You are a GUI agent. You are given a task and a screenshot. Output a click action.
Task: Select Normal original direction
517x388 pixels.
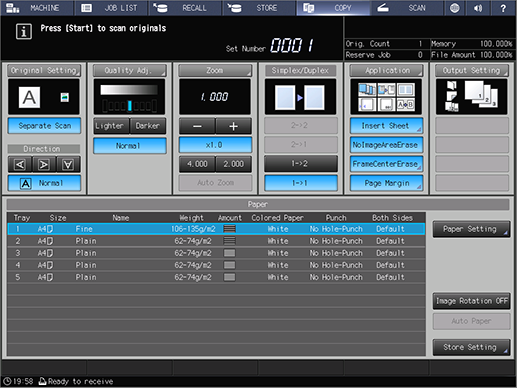44,183
